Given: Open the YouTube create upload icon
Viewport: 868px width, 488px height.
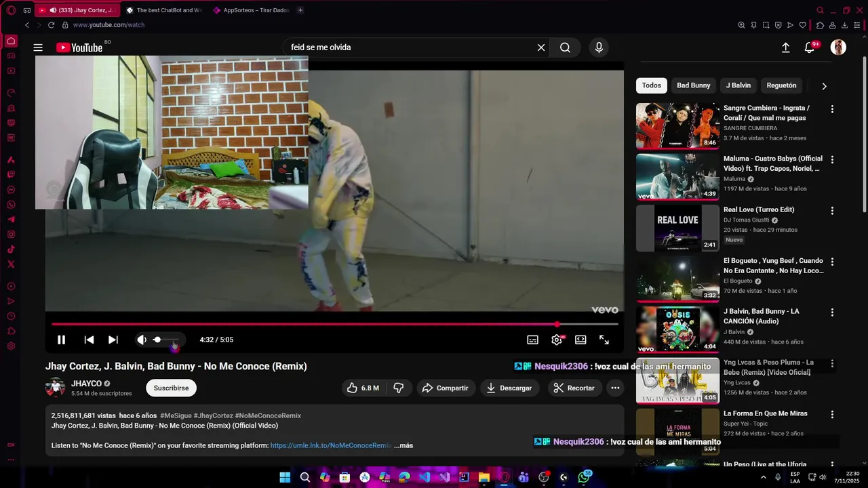Looking at the screenshot, I should click(785, 47).
